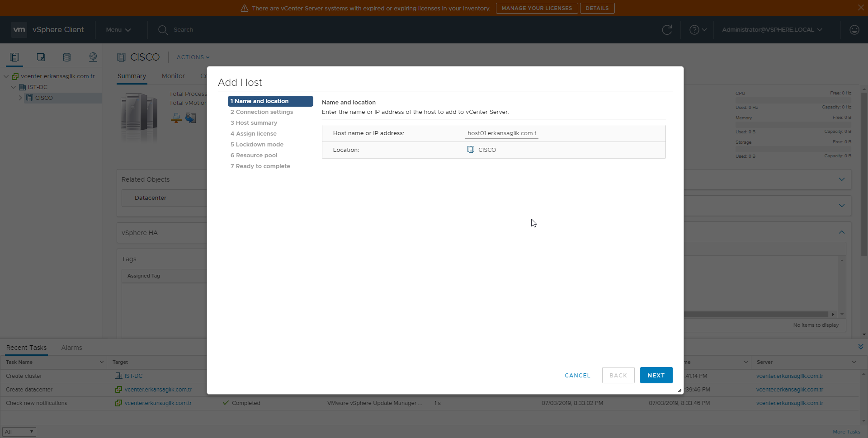Click the CISCO cluster icon in title
868x438 pixels.
[x=121, y=57]
